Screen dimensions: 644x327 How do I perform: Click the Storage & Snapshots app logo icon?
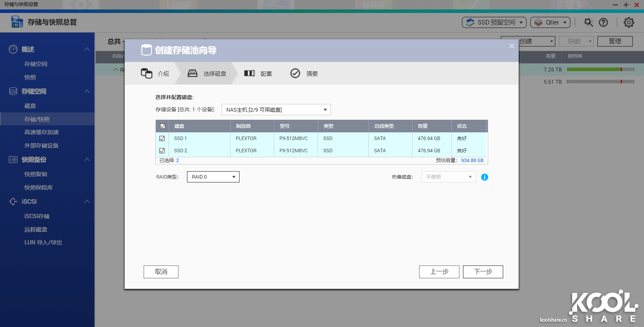(x=17, y=22)
